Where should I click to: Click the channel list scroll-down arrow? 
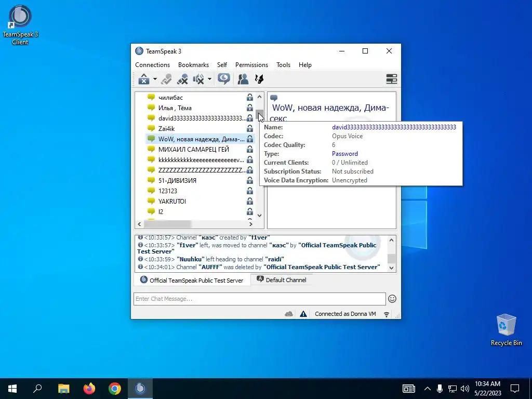260,216
